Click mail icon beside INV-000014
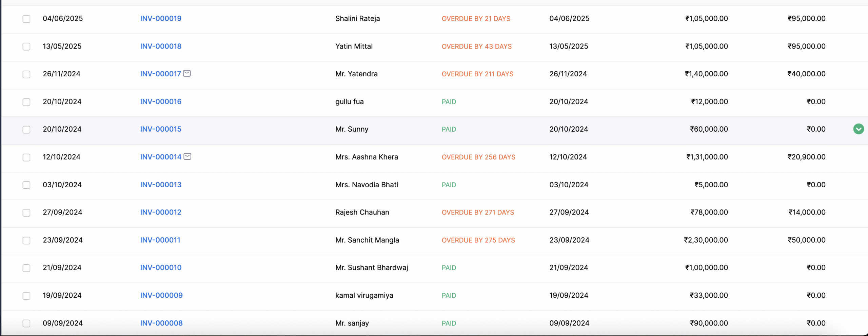The width and height of the screenshot is (868, 336). [x=188, y=156]
